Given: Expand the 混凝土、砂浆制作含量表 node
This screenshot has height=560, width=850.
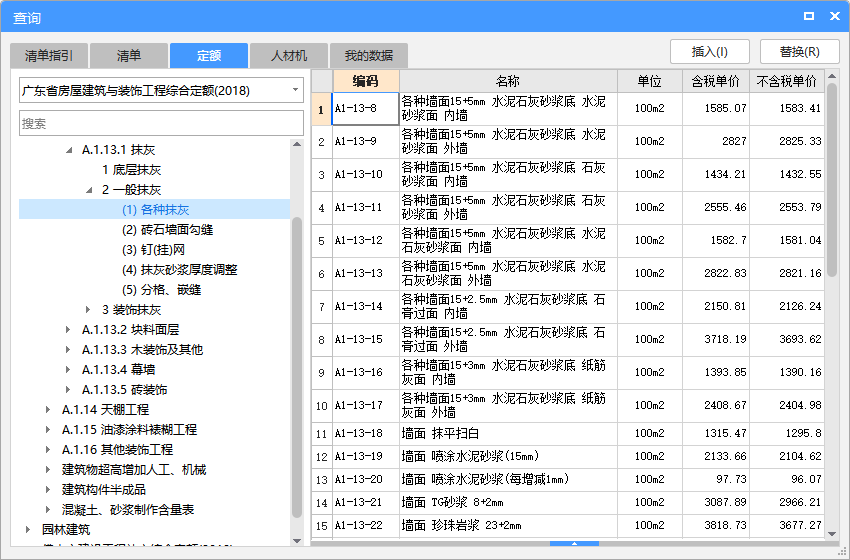Looking at the screenshot, I should 48,510.
